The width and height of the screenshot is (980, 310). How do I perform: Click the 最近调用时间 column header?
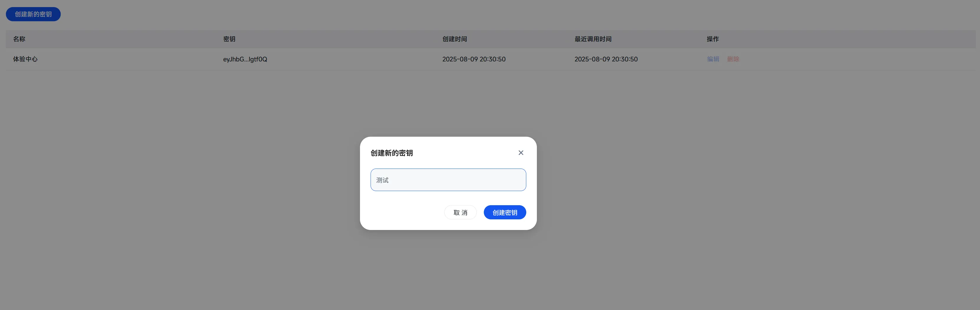pyautogui.click(x=592, y=39)
